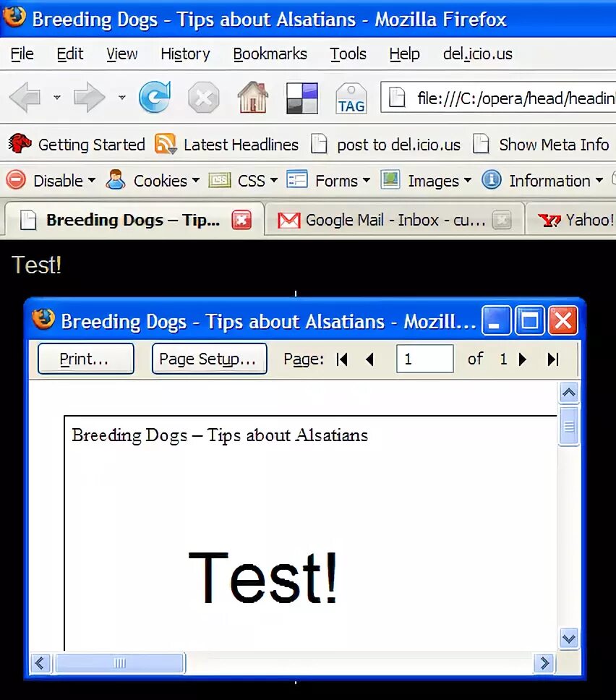Click the blue Information icon
Image resolution: width=616 pixels, height=700 pixels.
(x=492, y=180)
